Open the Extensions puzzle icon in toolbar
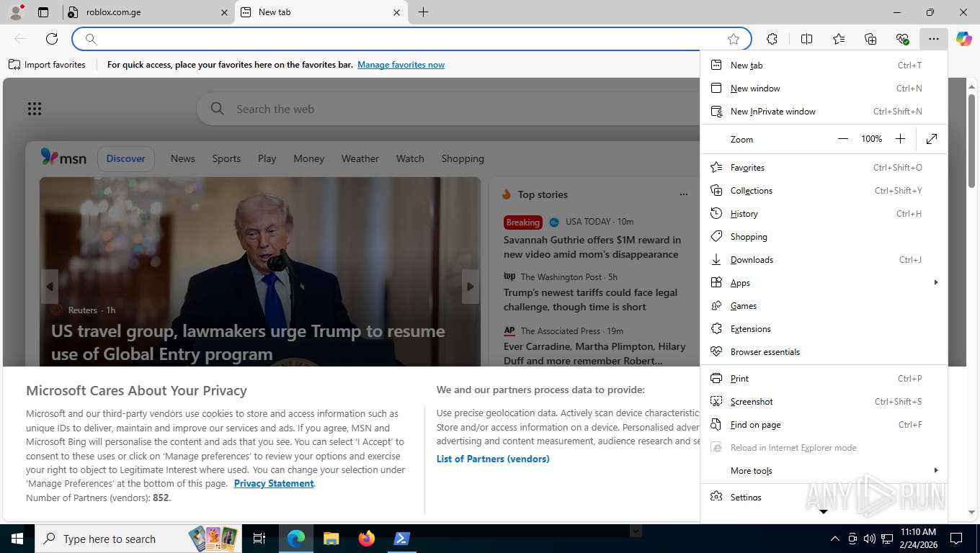The height and width of the screenshot is (553, 980). [772, 39]
